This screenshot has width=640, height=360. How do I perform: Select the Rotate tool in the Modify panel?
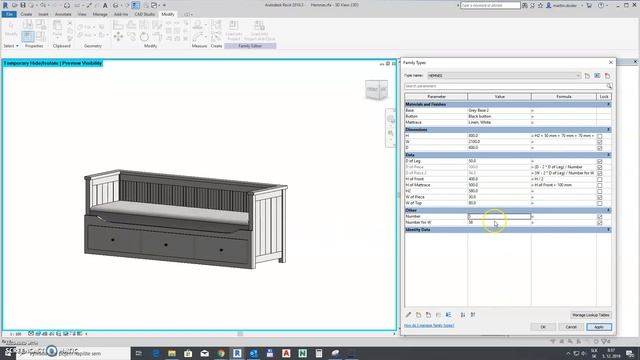pos(144,37)
